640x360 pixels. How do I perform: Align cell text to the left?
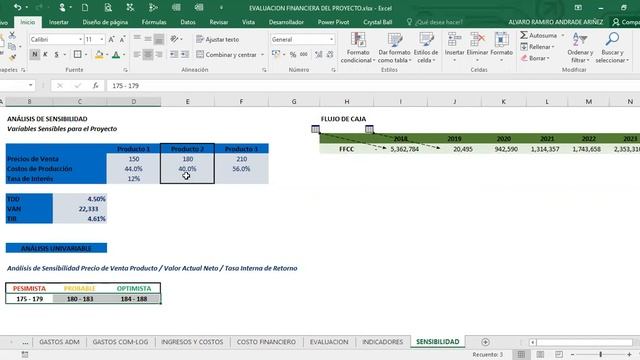(x=137, y=54)
